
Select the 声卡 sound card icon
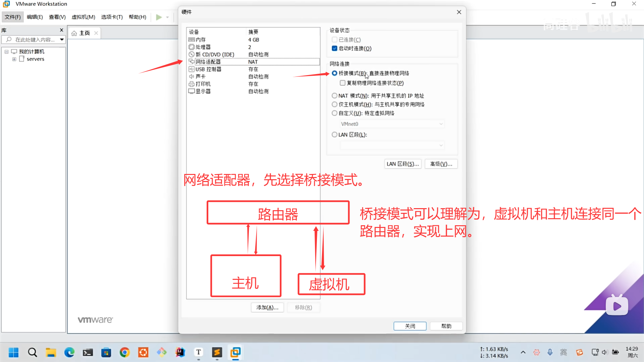point(192,76)
